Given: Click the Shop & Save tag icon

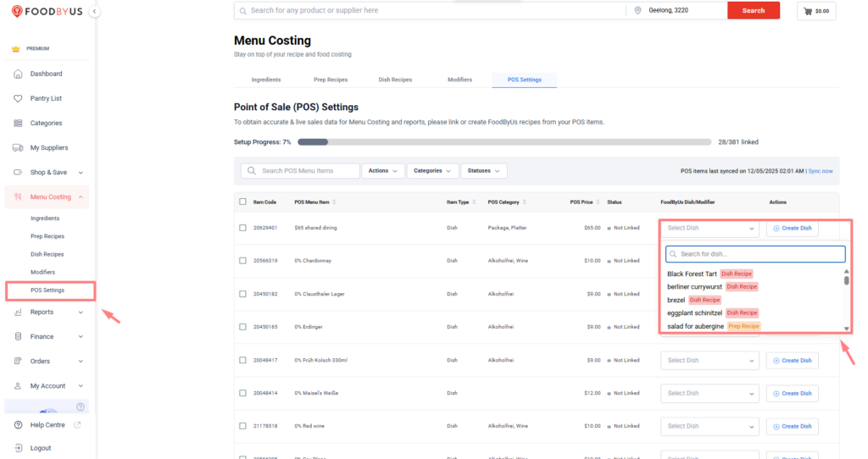Looking at the screenshot, I should [18, 172].
